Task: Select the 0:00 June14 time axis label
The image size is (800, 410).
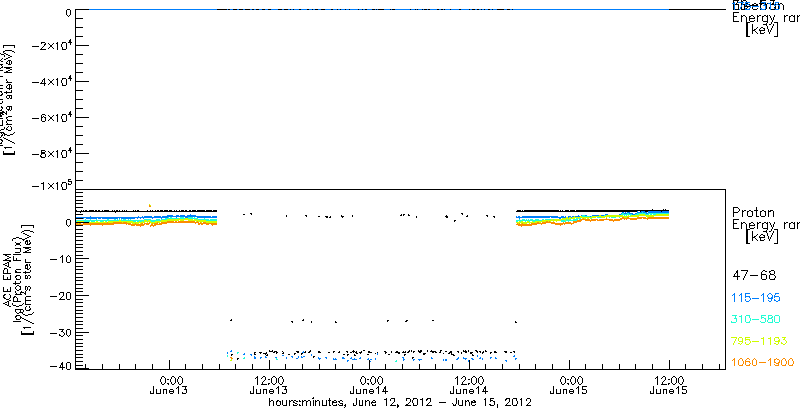Action: tap(371, 386)
